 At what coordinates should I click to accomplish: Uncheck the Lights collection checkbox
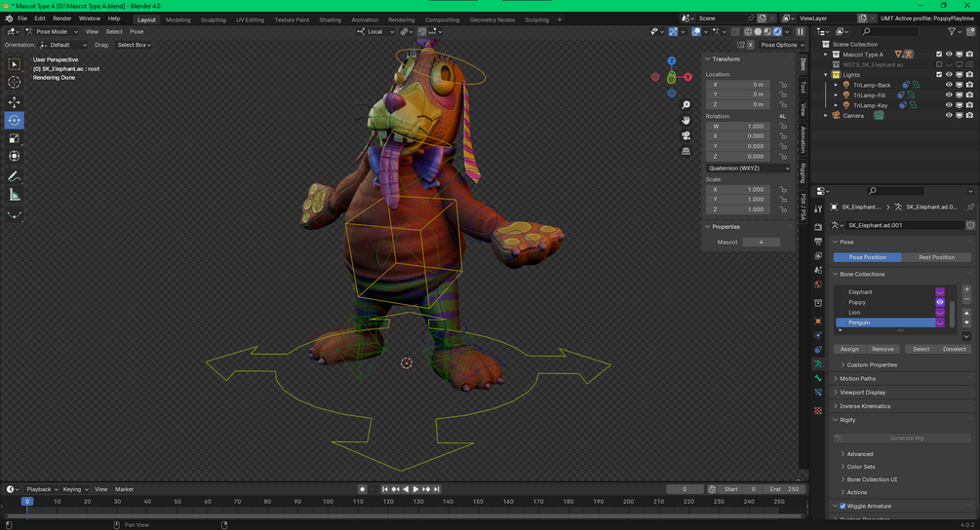(939, 75)
